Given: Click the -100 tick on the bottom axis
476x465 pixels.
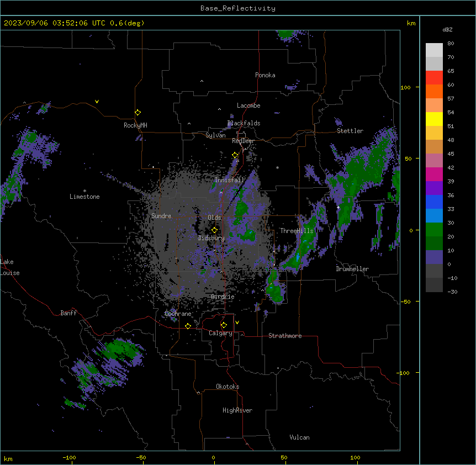Looking at the screenshot, I should point(69,458).
